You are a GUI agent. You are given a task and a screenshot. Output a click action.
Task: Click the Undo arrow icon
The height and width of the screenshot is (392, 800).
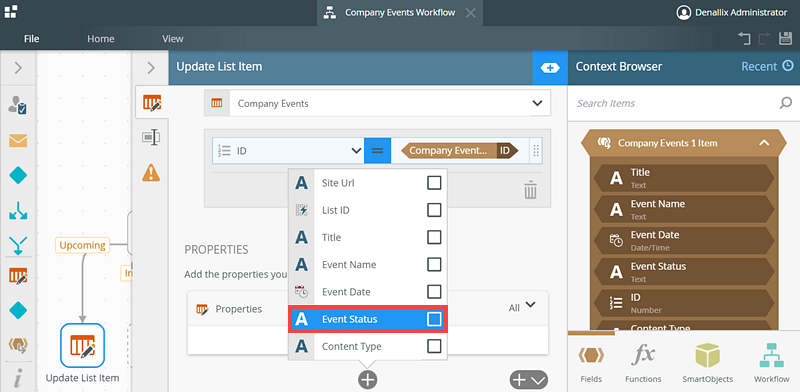click(x=744, y=38)
